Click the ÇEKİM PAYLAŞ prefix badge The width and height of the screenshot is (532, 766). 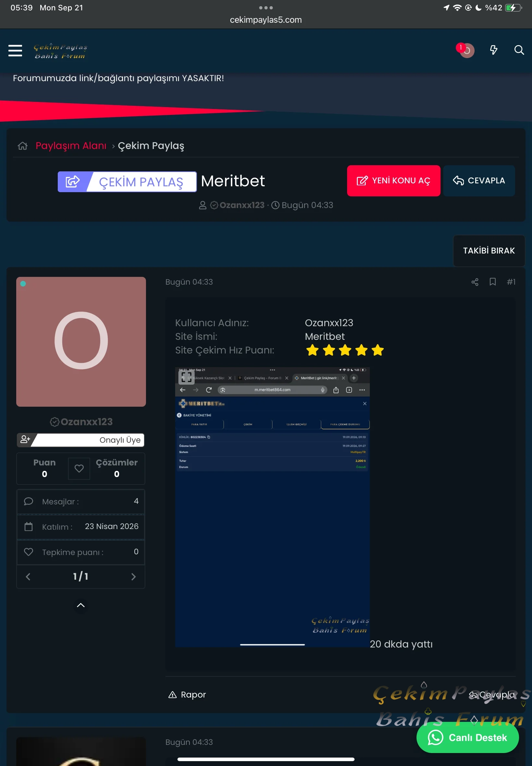pos(127,182)
